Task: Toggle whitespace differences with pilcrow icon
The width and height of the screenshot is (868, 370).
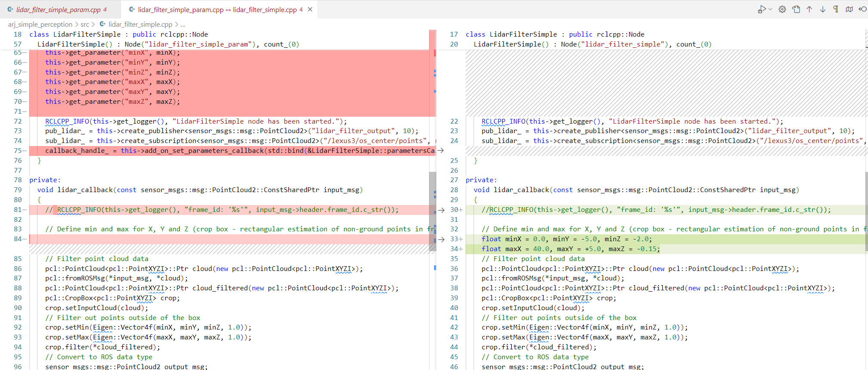Action: click(x=836, y=9)
